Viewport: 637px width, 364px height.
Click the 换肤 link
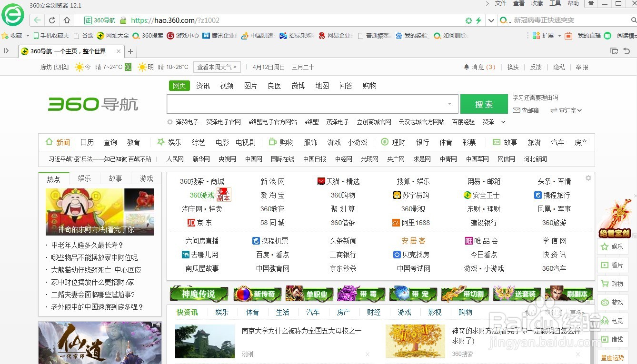[513, 67]
